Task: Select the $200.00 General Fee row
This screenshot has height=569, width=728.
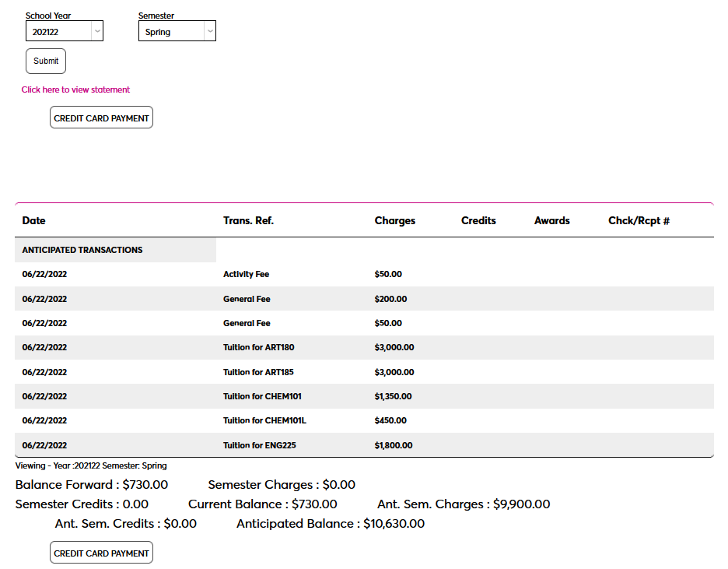Action: (x=247, y=300)
